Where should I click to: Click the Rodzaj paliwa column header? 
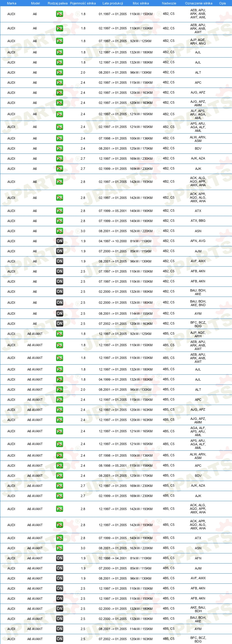pos(58,3)
